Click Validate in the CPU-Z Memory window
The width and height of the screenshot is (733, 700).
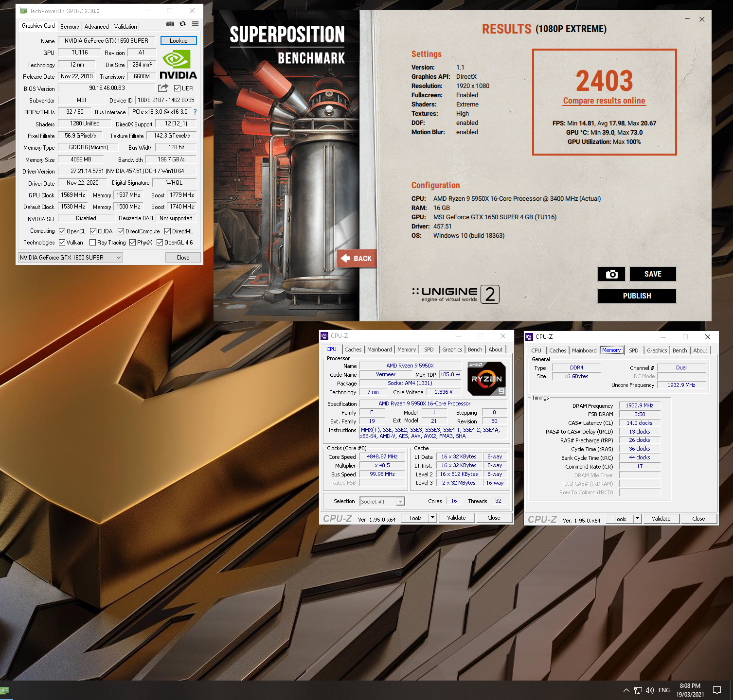661,519
